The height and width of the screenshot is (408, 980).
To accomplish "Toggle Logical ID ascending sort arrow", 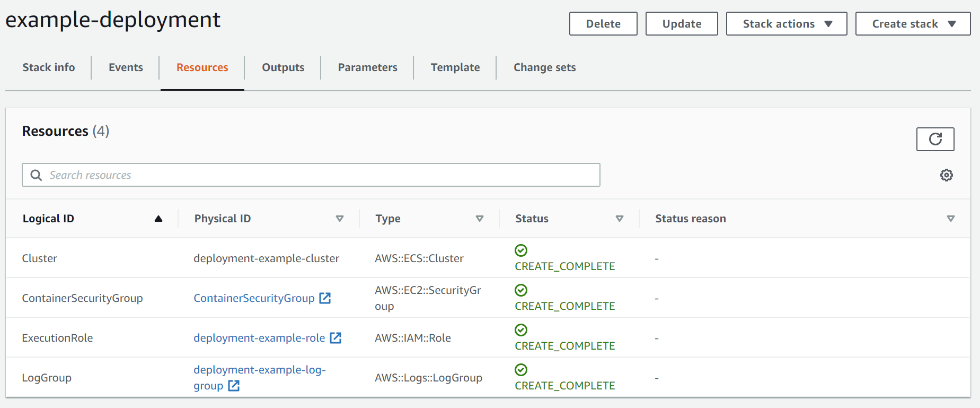I will 158,219.
